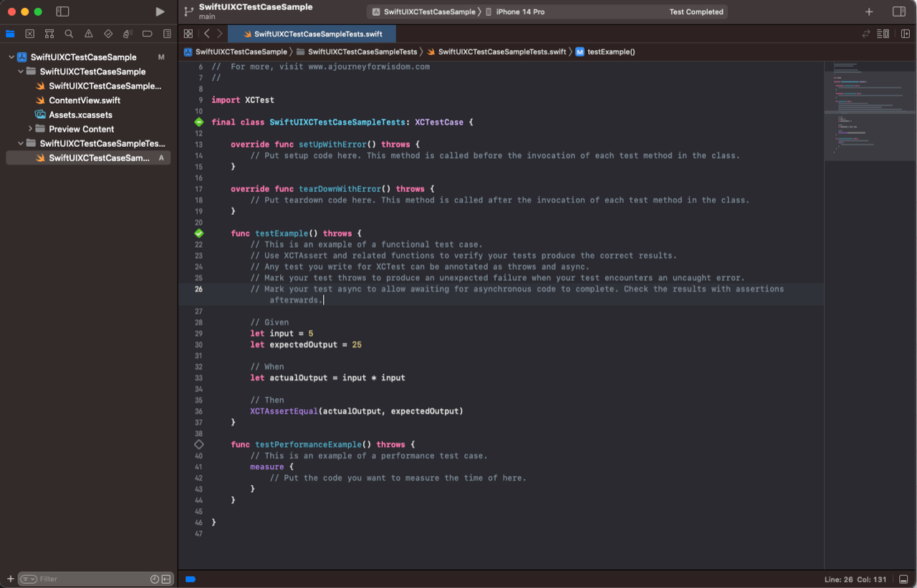This screenshot has width=917, height=588.
Task: Expand the Preview Content folder
Action: coord(30,129)
